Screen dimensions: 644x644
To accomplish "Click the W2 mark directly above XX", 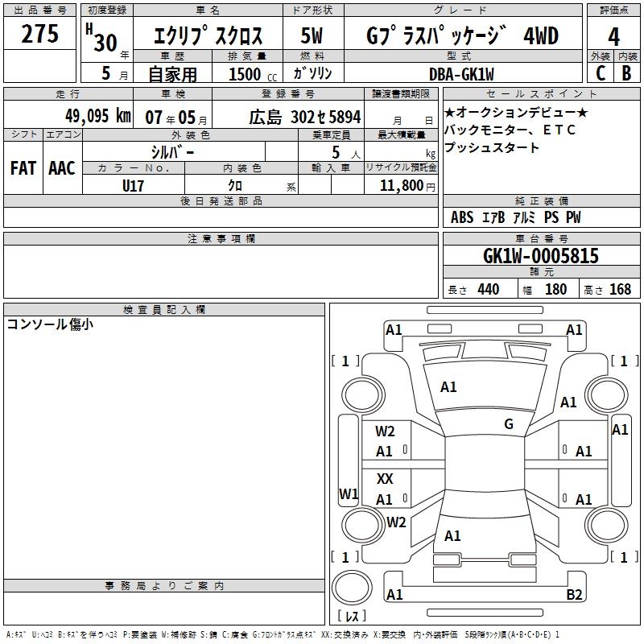I will click(x=385, y=431).
